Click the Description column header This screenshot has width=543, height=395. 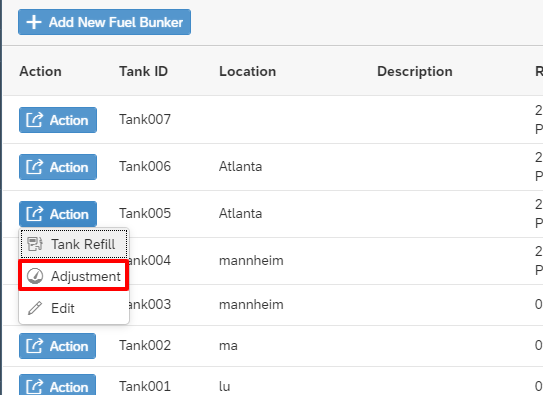pos(415,71)
